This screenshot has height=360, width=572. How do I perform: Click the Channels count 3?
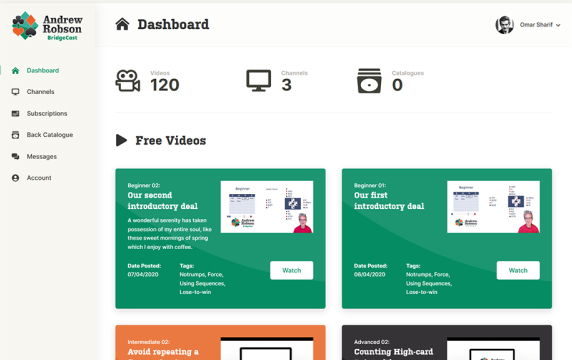coord(286,85)
